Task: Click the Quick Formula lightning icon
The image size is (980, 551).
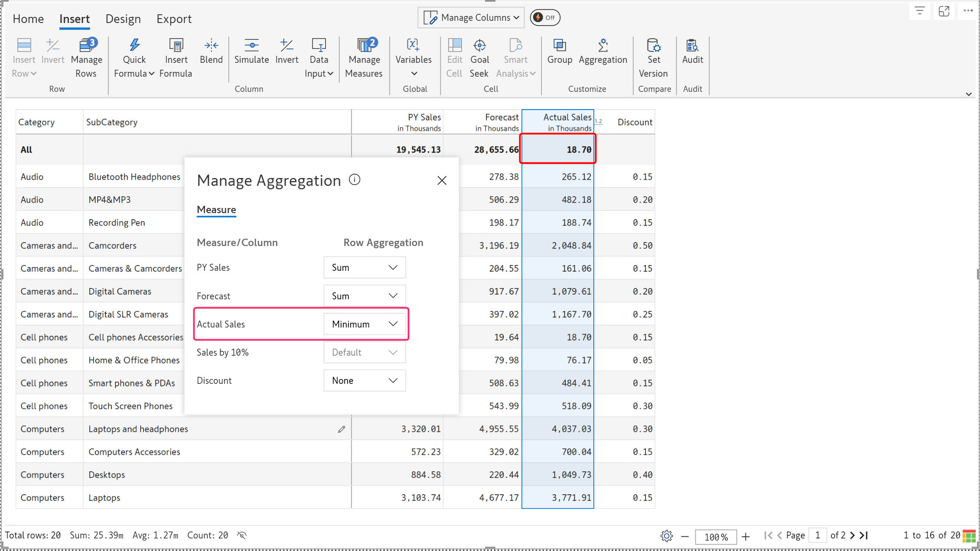Action: (134, 45)
